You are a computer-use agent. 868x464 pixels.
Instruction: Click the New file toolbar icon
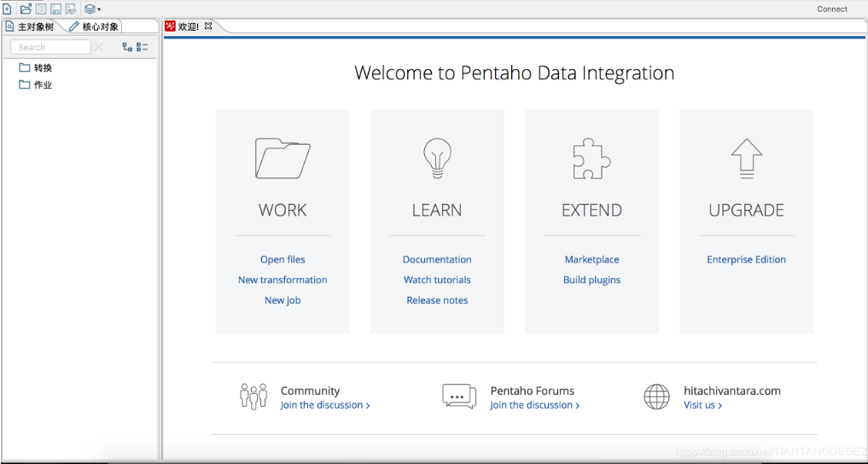[7, 9]
